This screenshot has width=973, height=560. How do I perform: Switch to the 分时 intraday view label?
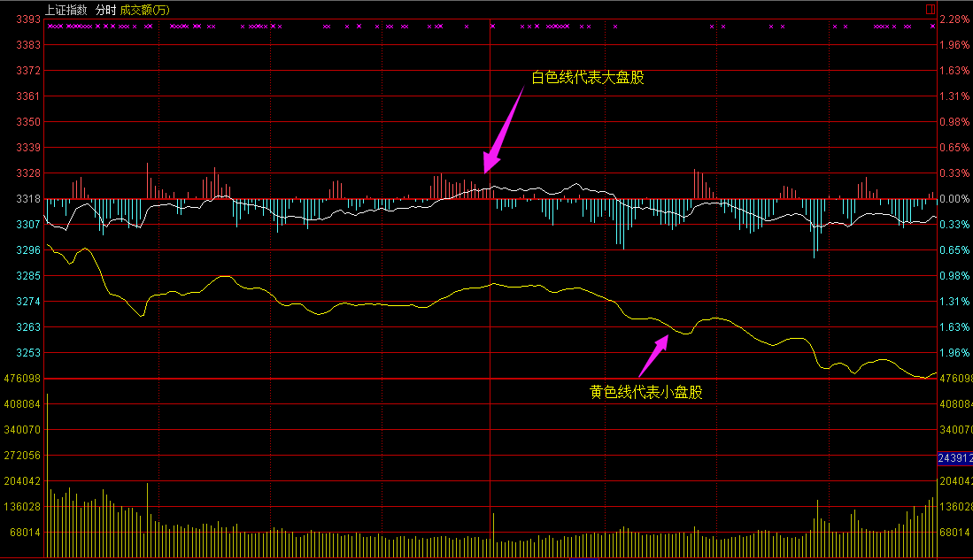click(x=105, y=10)
